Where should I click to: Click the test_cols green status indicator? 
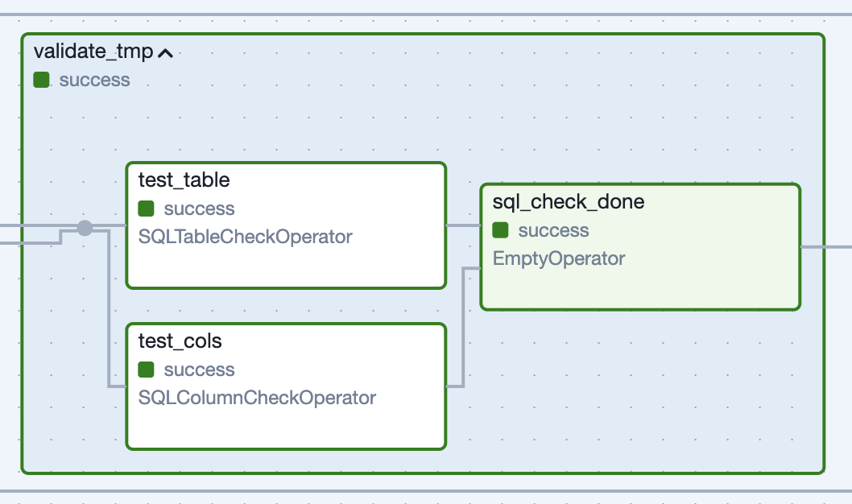(146, 370)
